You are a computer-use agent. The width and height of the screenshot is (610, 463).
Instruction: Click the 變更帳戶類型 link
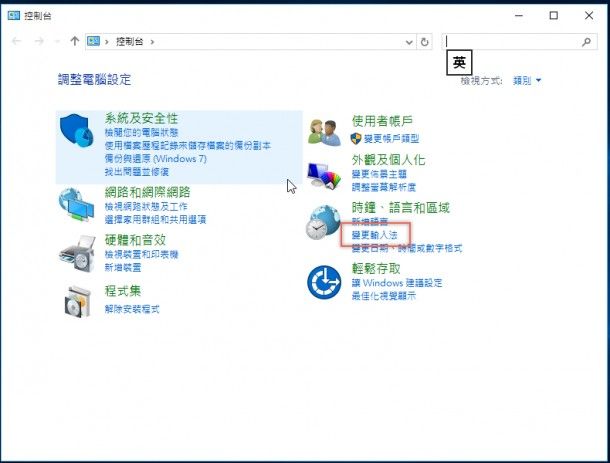[391, 138]
